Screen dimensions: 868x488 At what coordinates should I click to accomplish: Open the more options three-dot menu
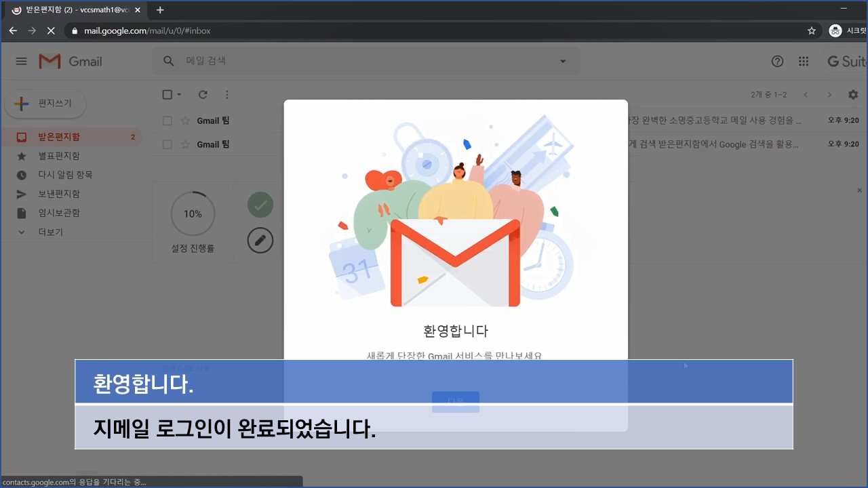point(227,95)
